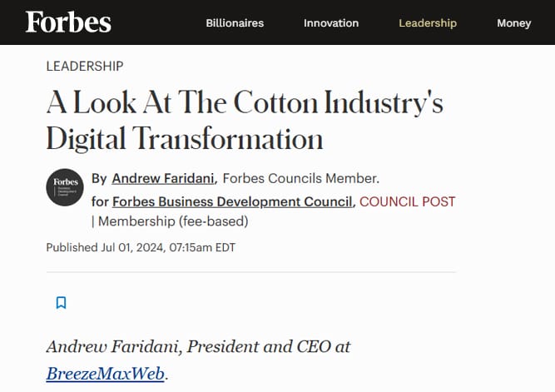Click the Forbes Council round avatar
555x392 pixels.
tap(65, 187)
